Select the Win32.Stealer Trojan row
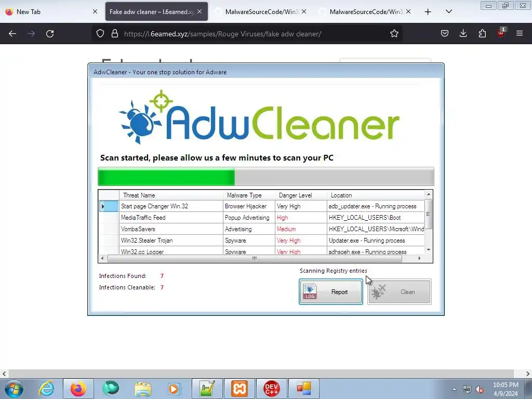 tap(262, 240)
